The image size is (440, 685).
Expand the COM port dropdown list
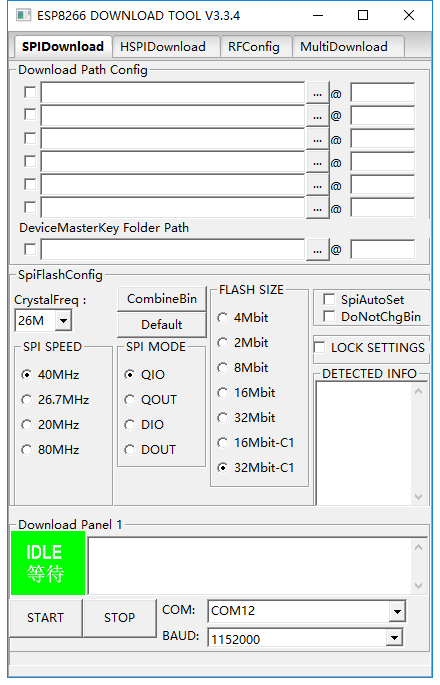pyautogui.click(x=397, y=611)
